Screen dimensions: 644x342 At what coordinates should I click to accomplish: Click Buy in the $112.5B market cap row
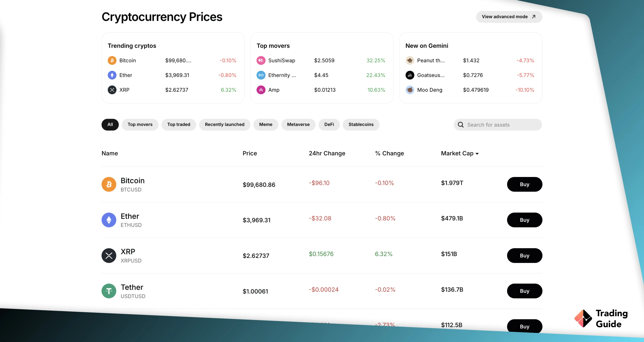point(525,326)
